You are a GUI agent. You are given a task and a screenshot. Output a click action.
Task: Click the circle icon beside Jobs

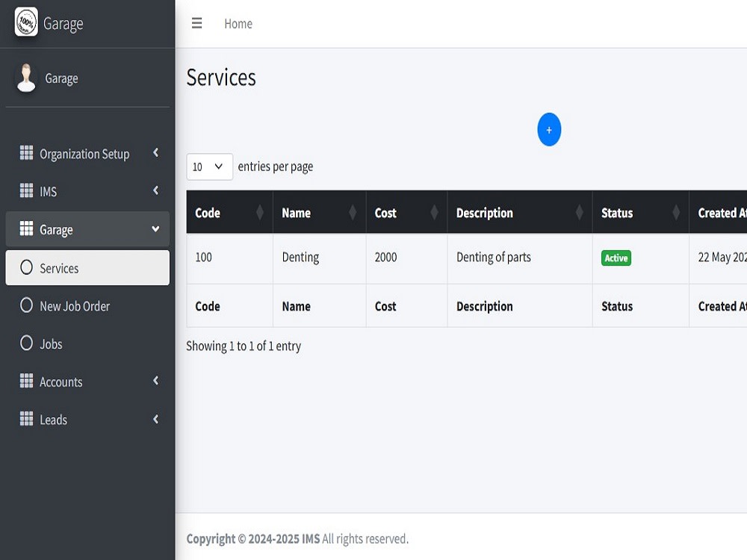click(x=27, y=343)
